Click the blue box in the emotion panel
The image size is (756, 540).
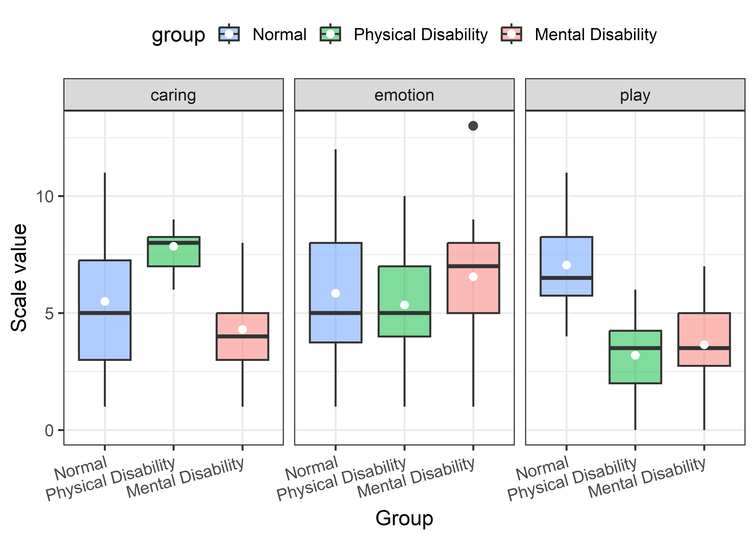(x=336, y=266)
